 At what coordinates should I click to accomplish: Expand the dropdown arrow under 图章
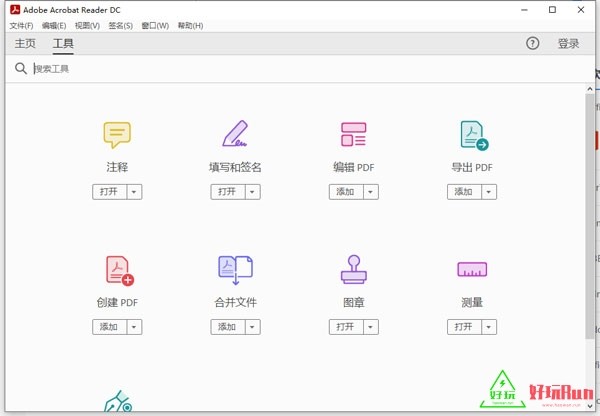(370, 327)
